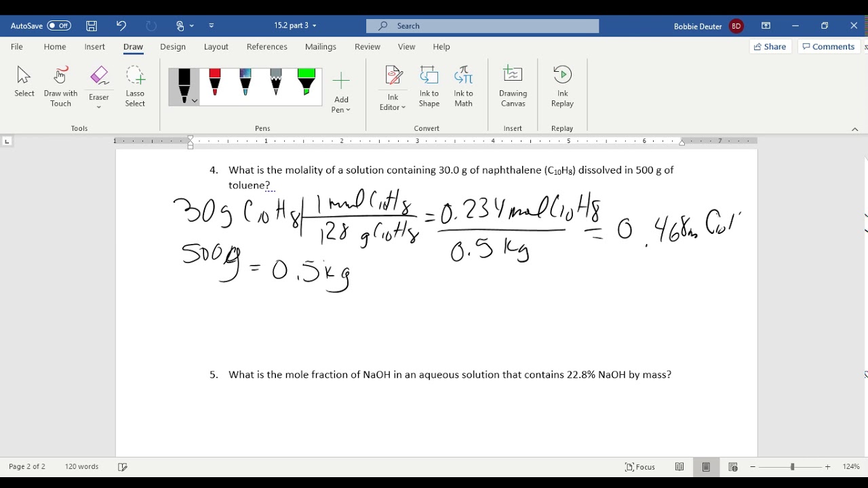Click the Share button
Screen dimensions: 868x488
770,47
